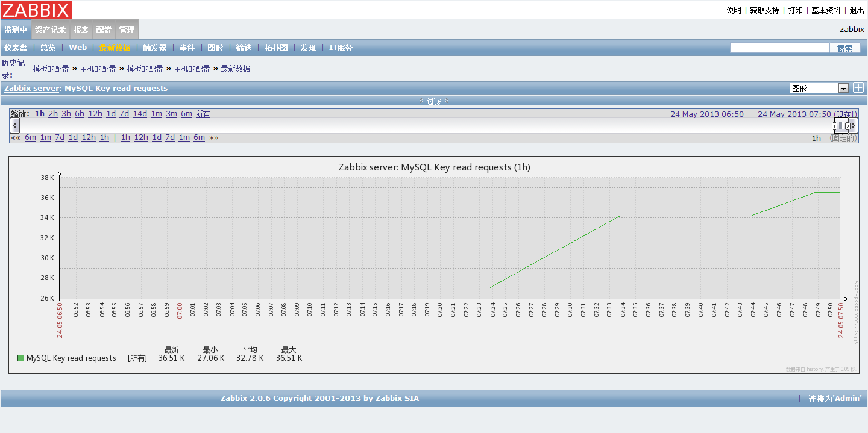Toggle the 固定的 fixed period link

click(843, 138)
